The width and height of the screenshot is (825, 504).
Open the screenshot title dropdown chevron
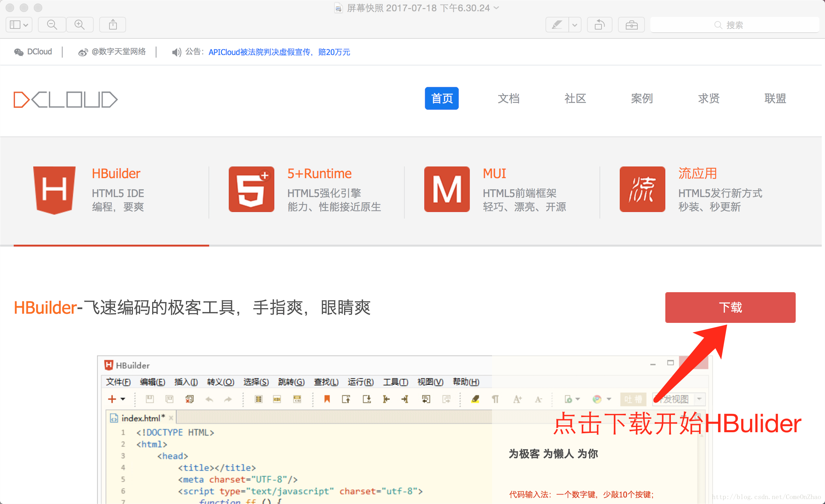[497, 8]
